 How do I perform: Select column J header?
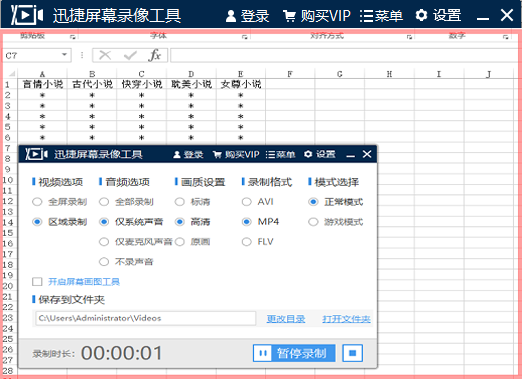(489, 74)
